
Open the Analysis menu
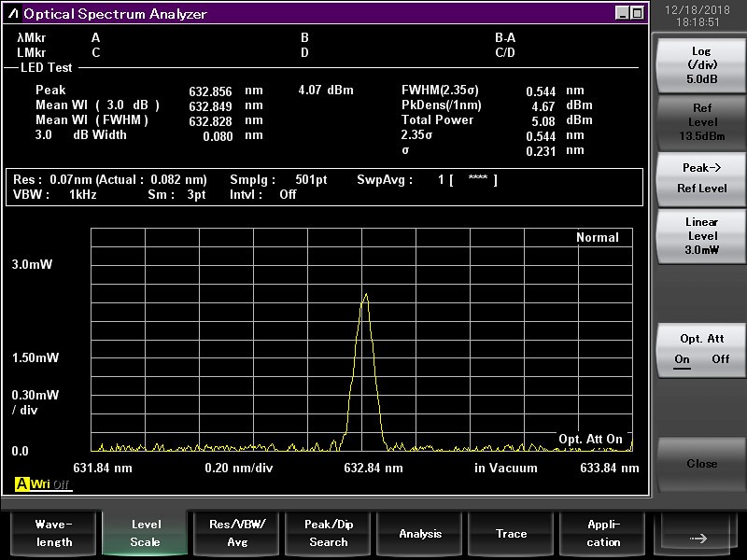coord(420,533)
